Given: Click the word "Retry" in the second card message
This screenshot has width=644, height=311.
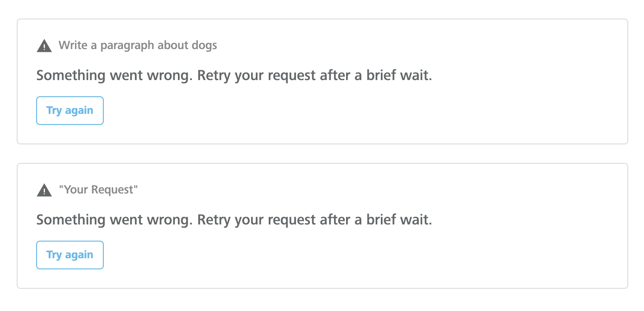Looking at the screenshot, I should pyautogui.click(x=214, y=220).
